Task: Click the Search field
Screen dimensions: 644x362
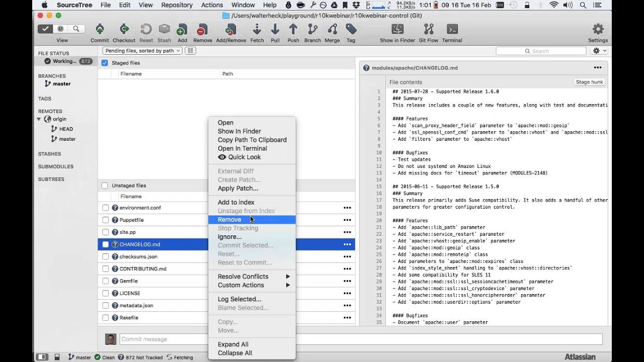Action: click(541, 51)
